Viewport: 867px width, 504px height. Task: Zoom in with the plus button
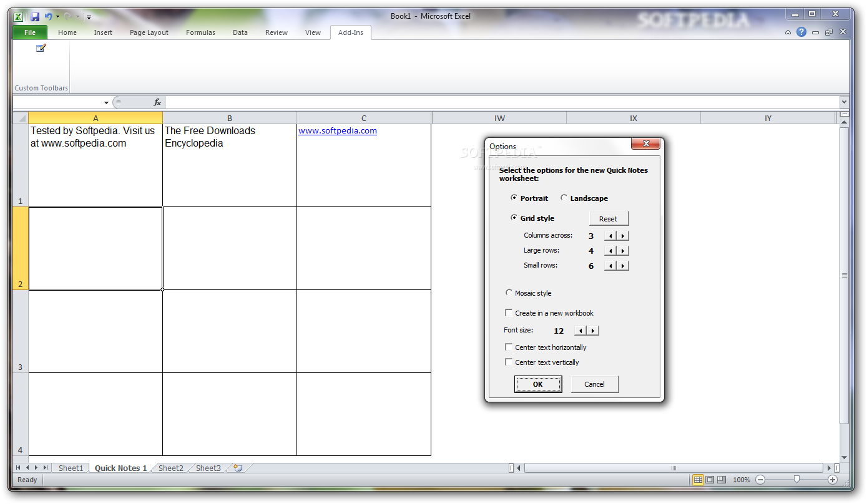pyautogui.click(x=833, y=480)
